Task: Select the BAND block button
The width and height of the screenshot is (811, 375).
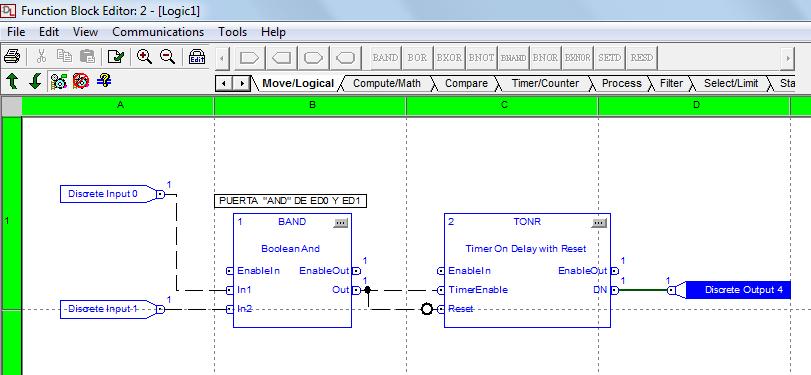Action: pyautogui.click(x=385, y=58)
